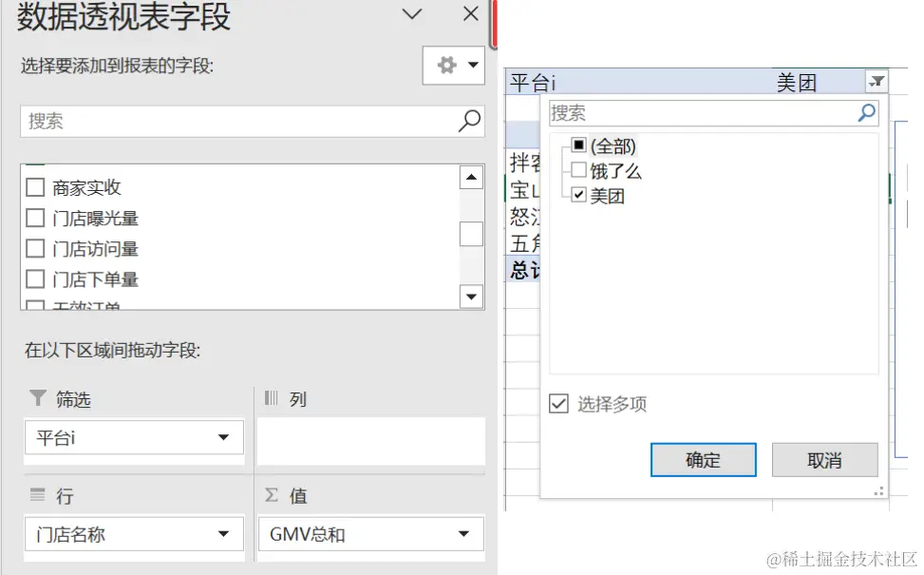Screen dimensions: 924x575
Task: Cancel the filter dialog with 取消
Action: tap(827, 460)
